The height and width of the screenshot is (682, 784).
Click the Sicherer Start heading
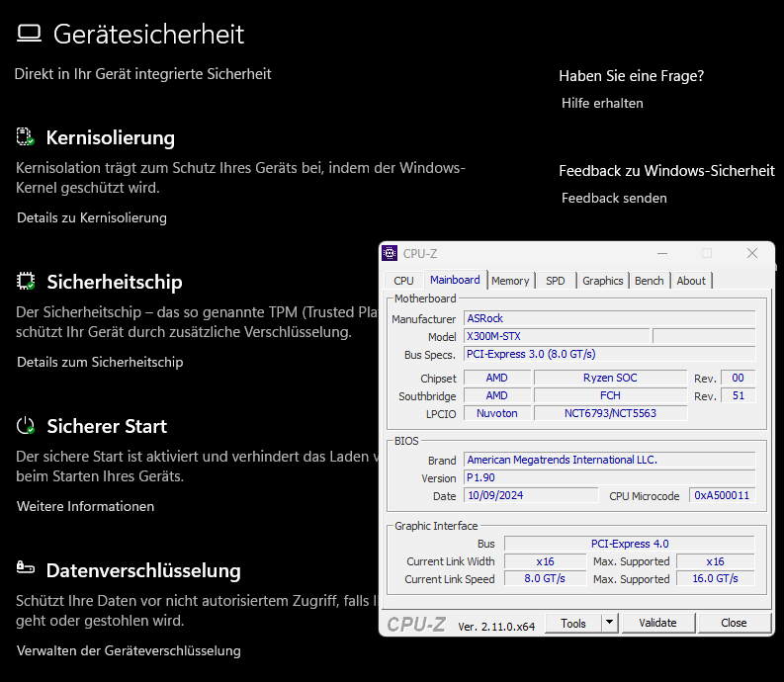pyautogui.click(x=107, y=427)
